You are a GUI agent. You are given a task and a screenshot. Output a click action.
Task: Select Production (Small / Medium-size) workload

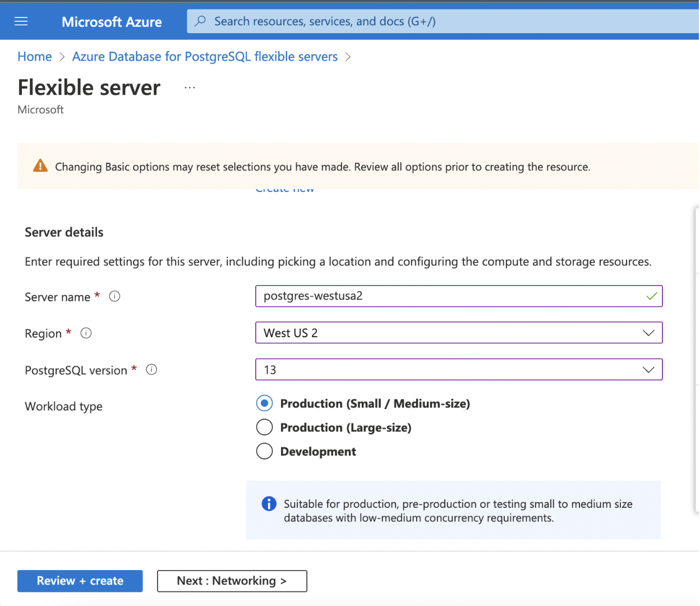[264, 403]
